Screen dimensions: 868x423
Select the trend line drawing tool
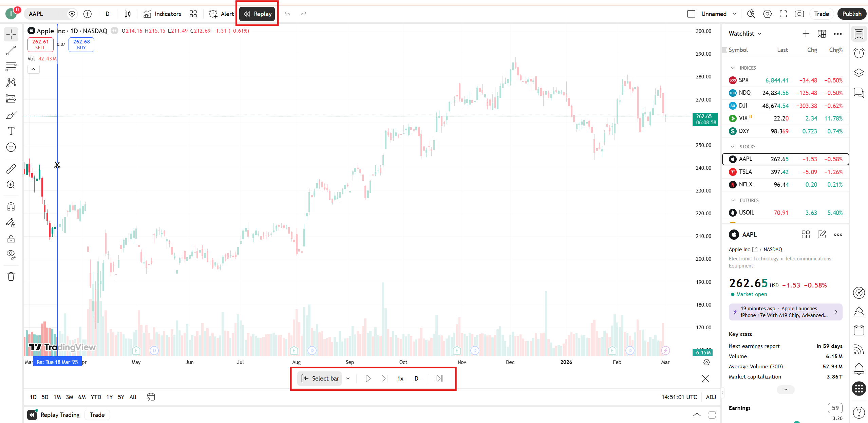pos(11,50)
